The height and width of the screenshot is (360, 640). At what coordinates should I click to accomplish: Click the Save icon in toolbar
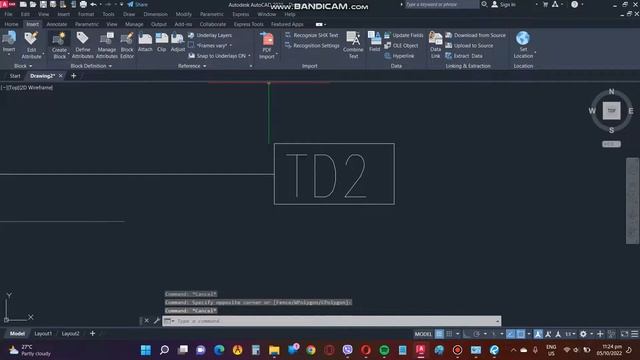click(43, 4)
